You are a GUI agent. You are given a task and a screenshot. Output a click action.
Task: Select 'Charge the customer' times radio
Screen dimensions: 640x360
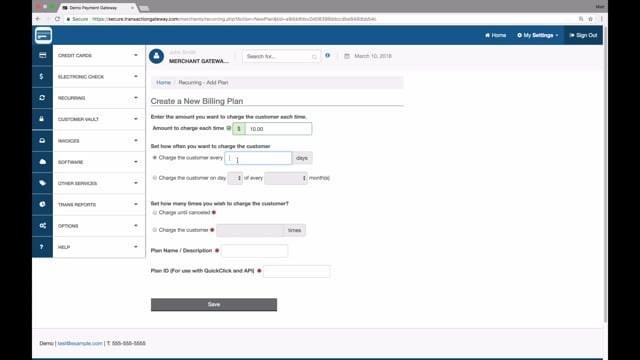click(155, 230)
